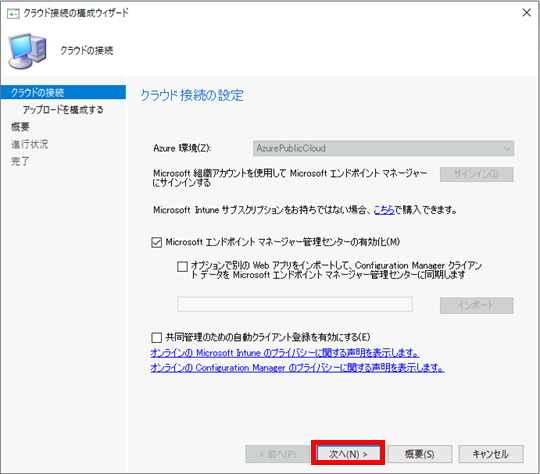
Task: Select クラウドの接続 step in sidebar
Action: [x=63, y=92]
